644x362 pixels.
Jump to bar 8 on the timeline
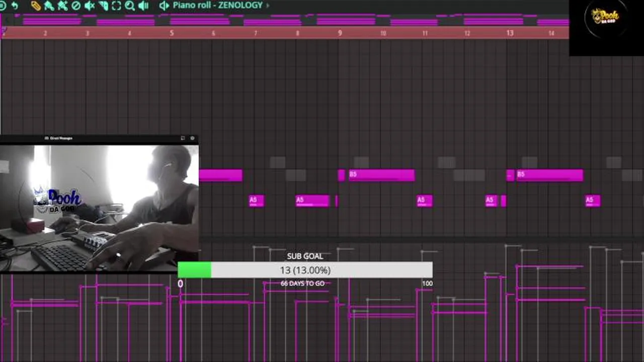(x=297, y=33)
